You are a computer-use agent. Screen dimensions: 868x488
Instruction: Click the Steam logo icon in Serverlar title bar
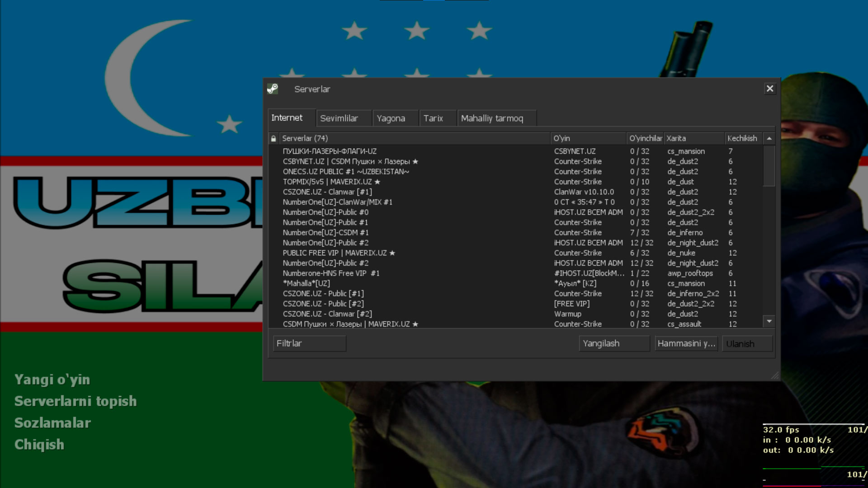(x=273, y=89)
